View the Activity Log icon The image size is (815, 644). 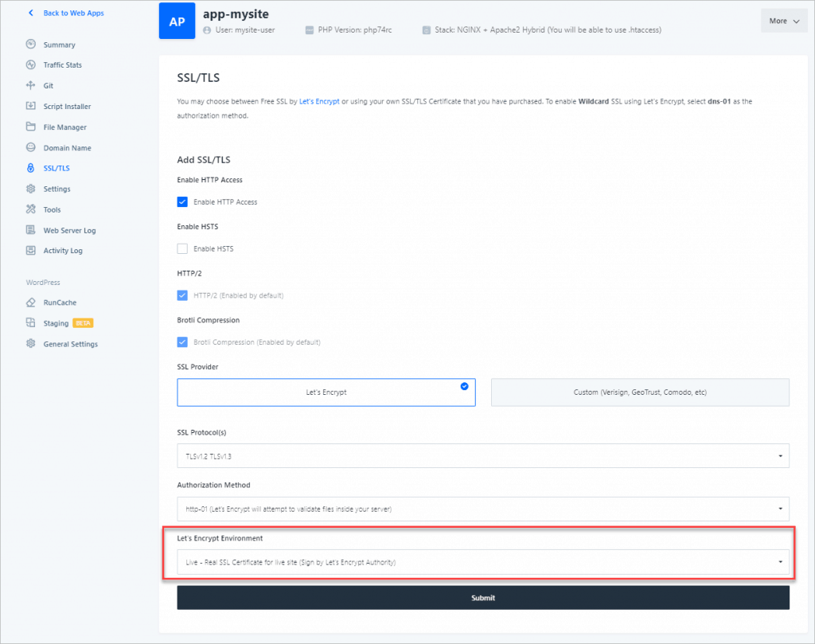[x=29, y=250]
